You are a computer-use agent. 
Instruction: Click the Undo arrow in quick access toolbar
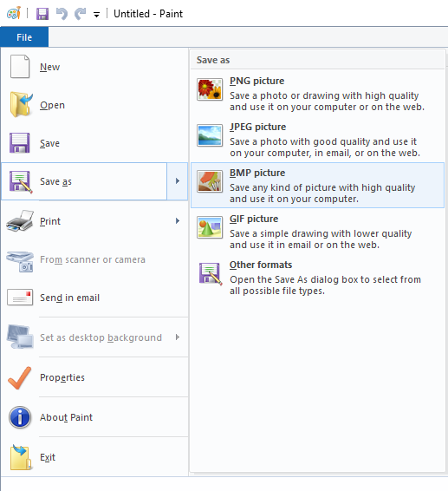pos(62,14)
